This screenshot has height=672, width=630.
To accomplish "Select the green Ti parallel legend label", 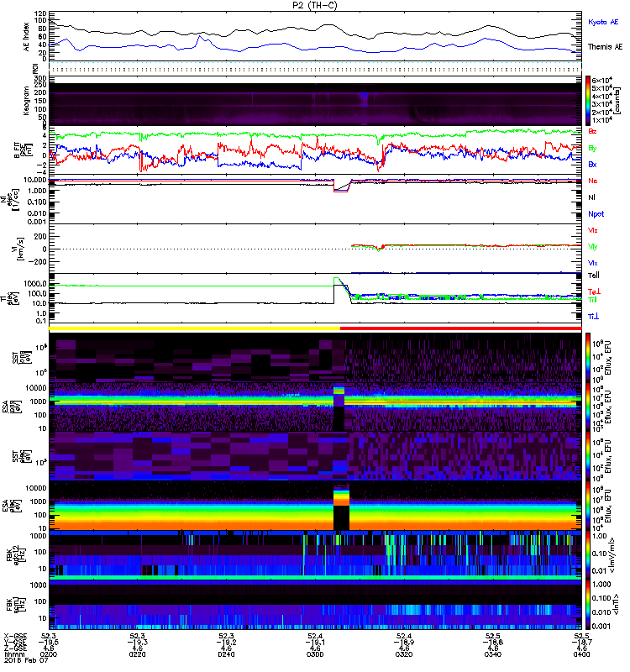I will pos(592,300).
